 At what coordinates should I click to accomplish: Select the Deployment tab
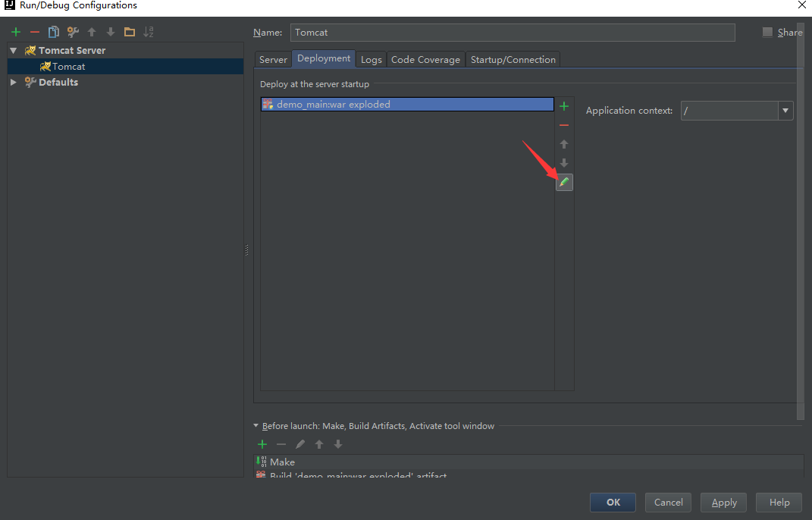point(324,58)
